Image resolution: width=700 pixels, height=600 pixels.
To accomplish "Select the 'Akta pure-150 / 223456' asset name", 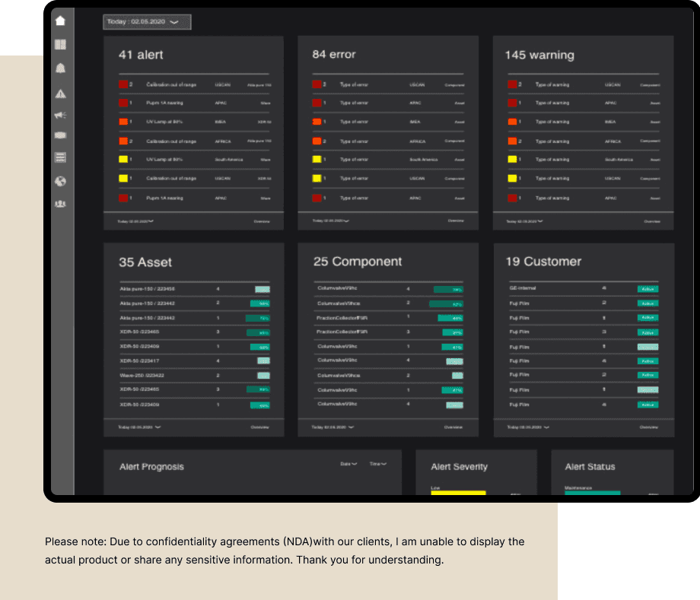I will tap(148, 289).
